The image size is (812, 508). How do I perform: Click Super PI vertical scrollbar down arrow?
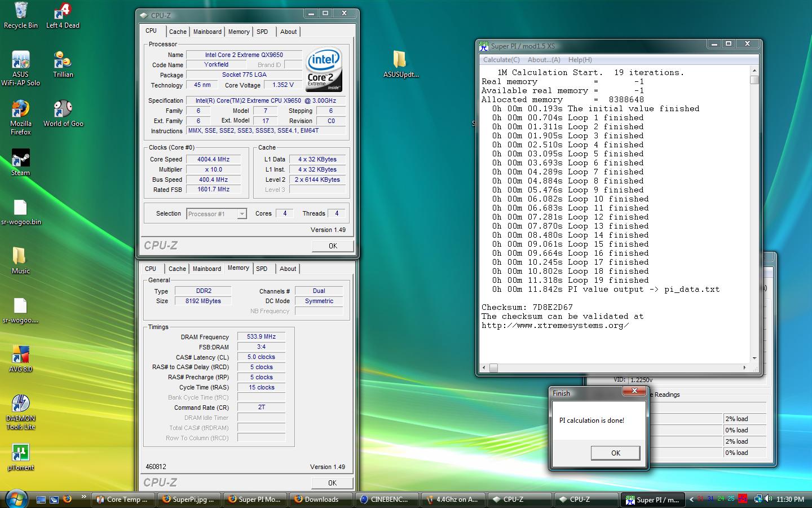[x=754, y=358]
